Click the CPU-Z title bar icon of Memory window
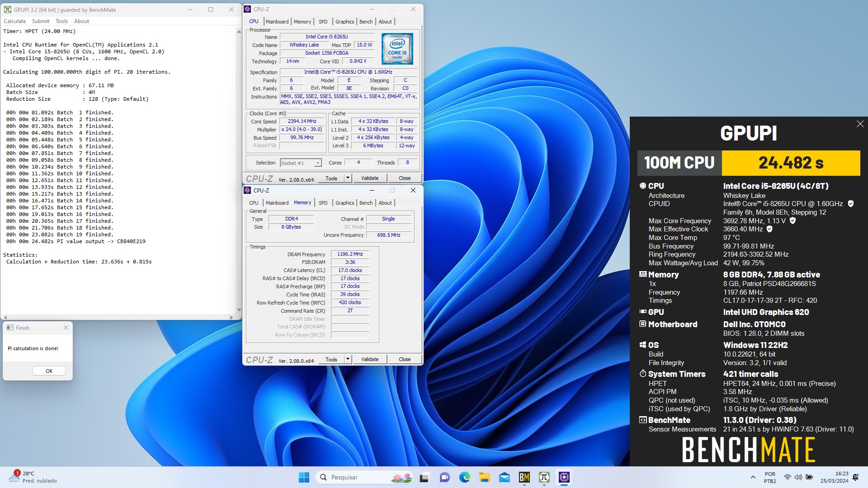This screenshot has width=868, height=488. pos(247,191)
